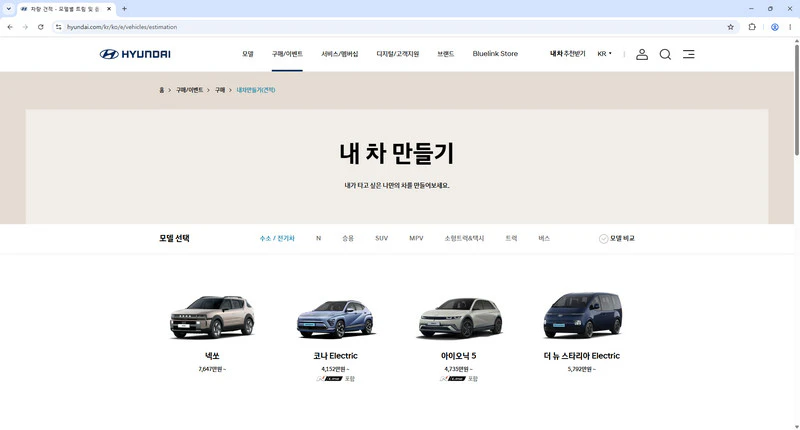Click the 7,647만원 price text
800x430 pixels.
tap(212, 369)
